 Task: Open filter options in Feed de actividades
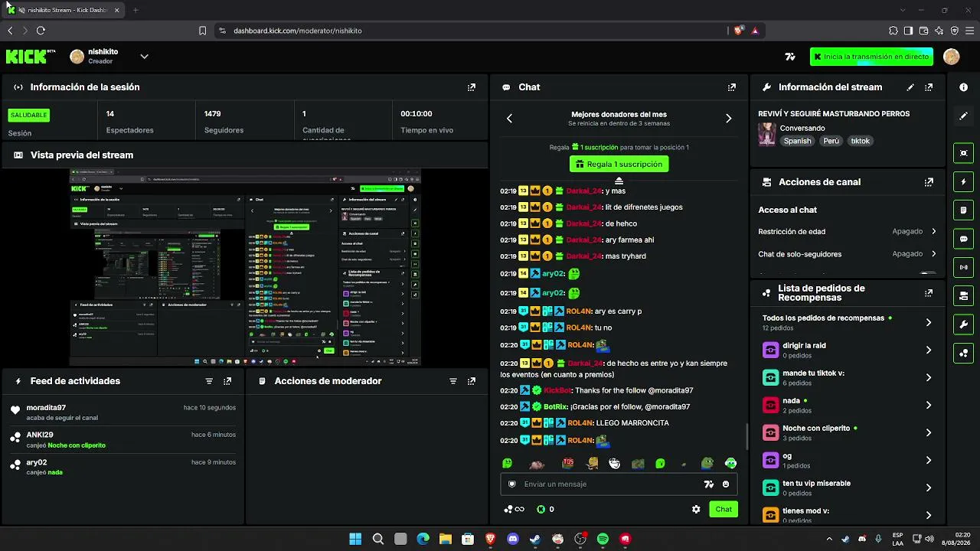pyautogui.click(x=209, y=381)
